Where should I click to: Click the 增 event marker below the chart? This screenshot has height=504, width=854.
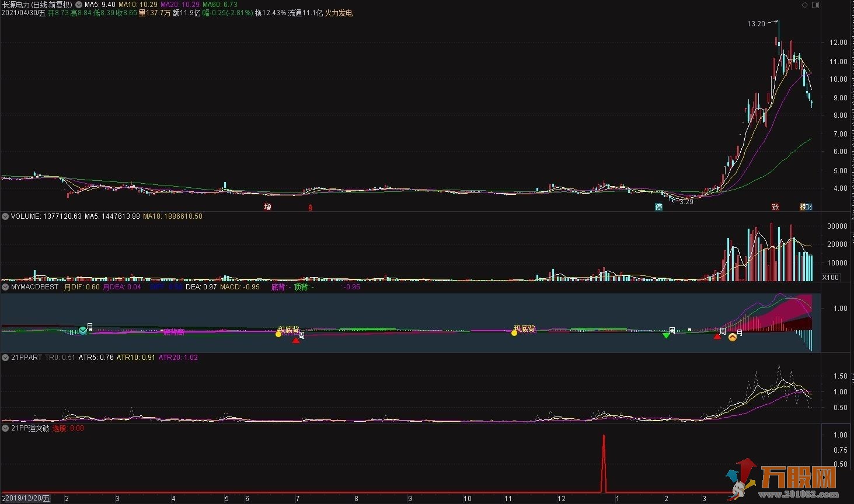click(267, 206)
